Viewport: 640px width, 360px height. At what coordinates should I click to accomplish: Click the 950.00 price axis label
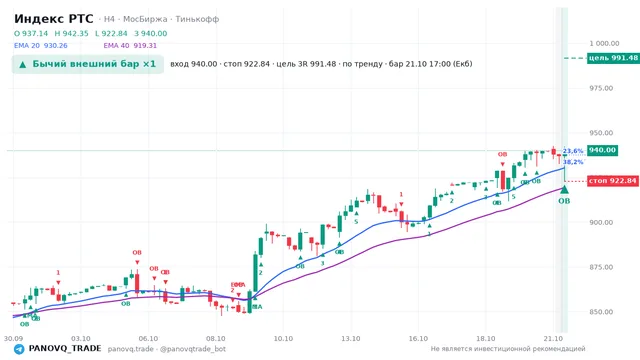click(601, 133)
